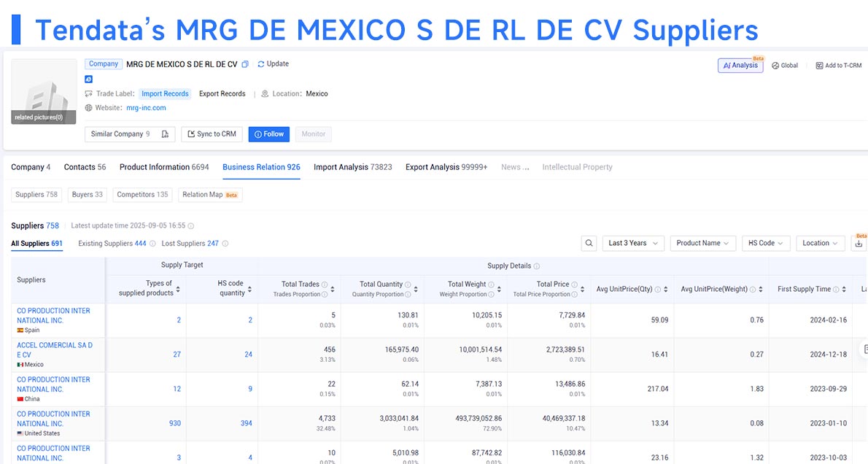The image size is (868, 464).
Task: Click the info icon beside Avg UnitPrice(Weight)
Action: point(753,290)
